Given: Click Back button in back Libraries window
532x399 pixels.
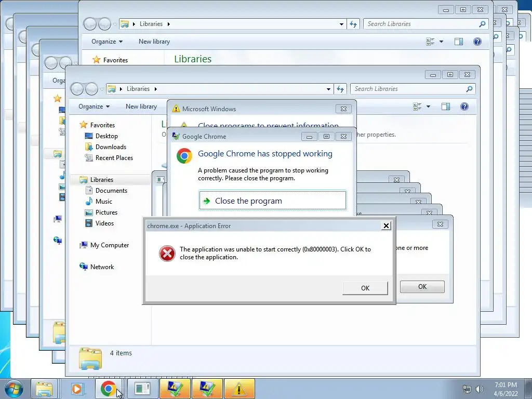Looking at the screenshot, I should [90, 24].
